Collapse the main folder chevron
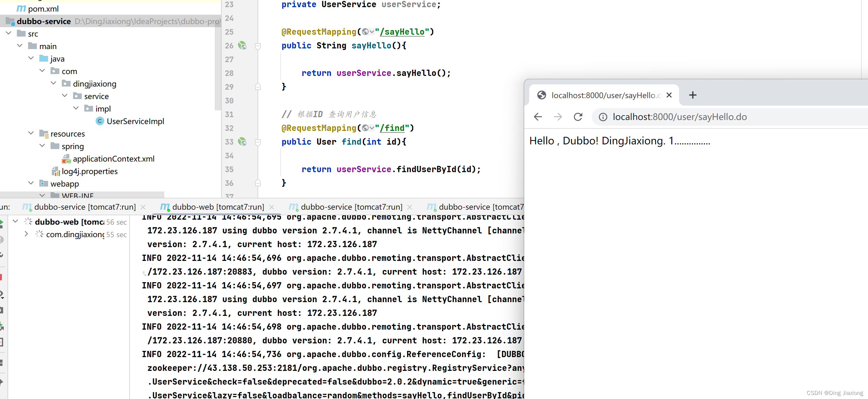This screenshot has height=399, width=868. pos(20,46)
